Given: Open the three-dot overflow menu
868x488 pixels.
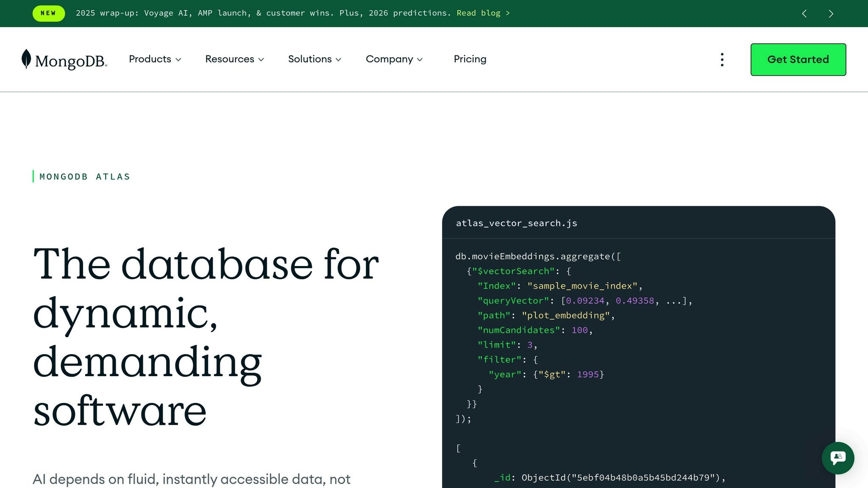Looking at the screenshot, I should click(722, 60).
